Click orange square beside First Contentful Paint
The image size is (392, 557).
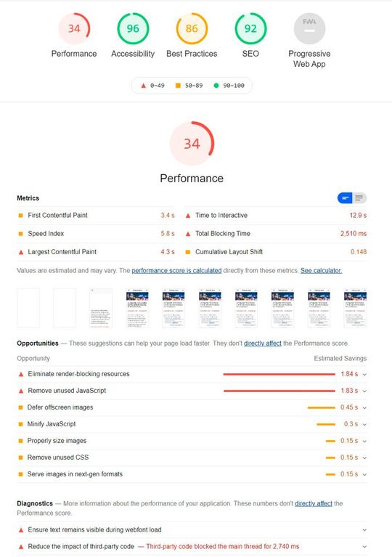click(20, 215)
